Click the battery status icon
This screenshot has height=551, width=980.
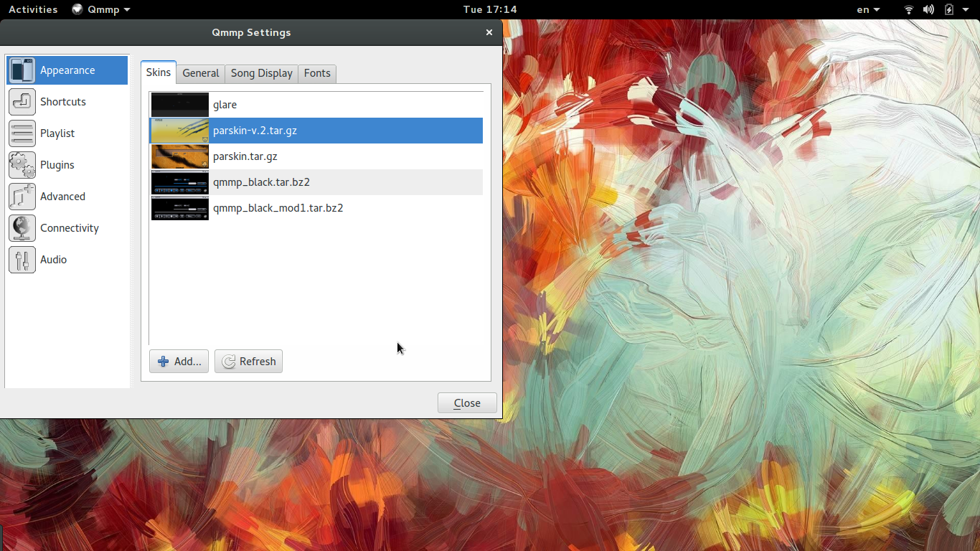tap(949, 9)
